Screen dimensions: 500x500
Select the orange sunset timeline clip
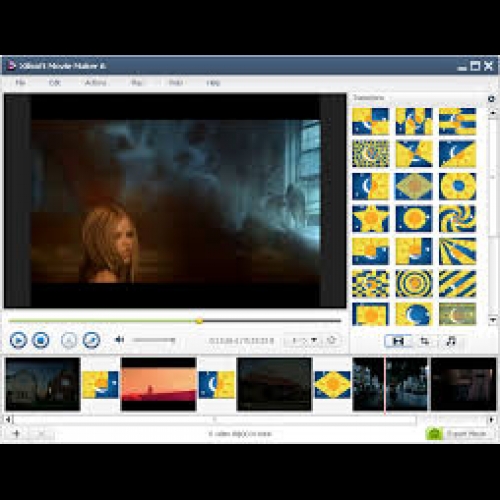pyautogui.click(x=159, y=384)
